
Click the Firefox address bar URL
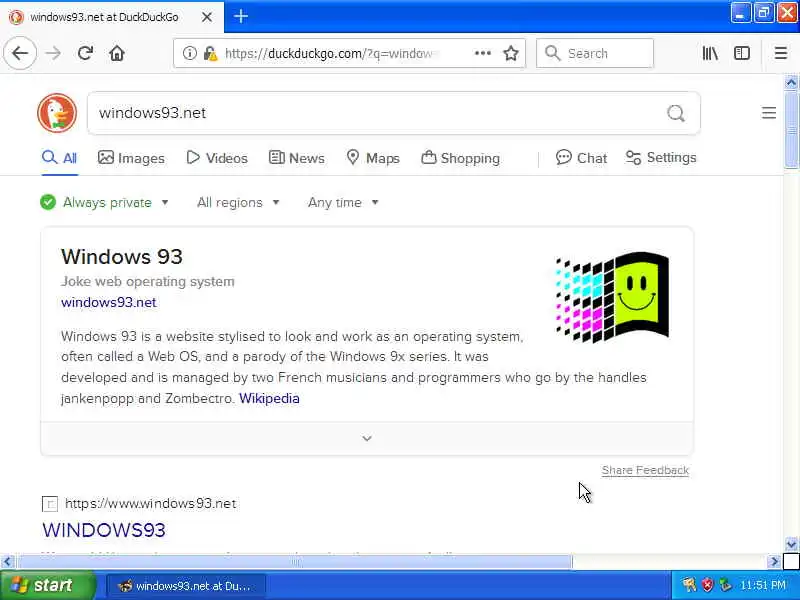pos(332,53)
